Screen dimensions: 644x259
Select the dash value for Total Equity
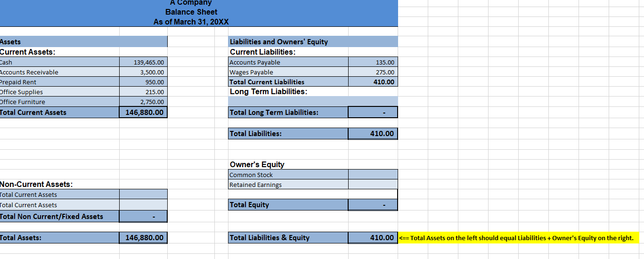point(373,205)
